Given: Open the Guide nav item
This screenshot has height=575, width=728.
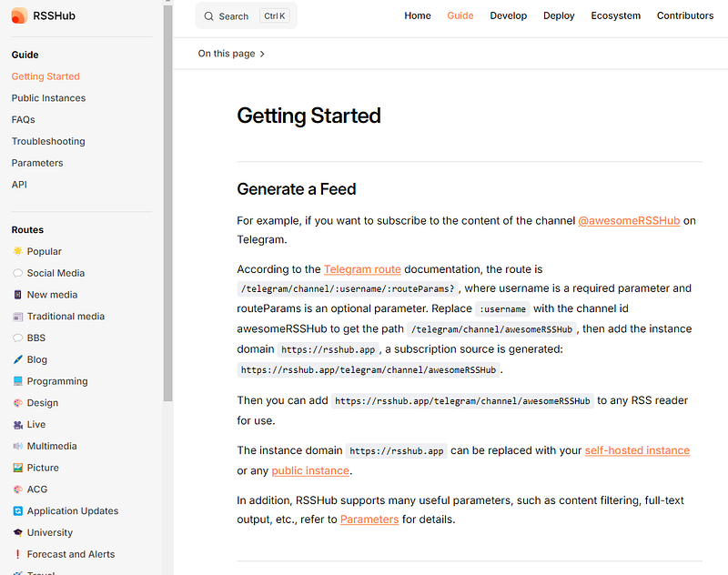Looking at the screenshot, I should tap(460, 15).
